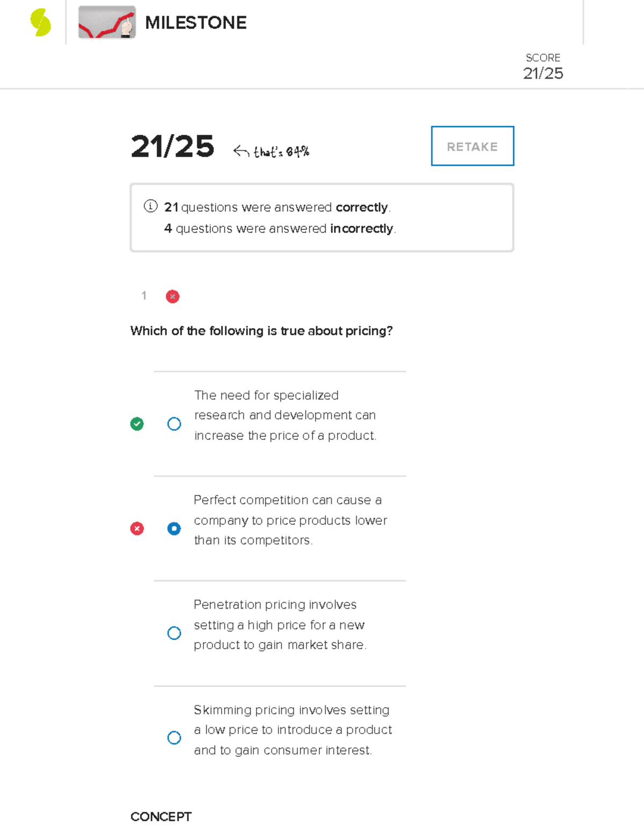Click the MILESTONE header title
The height and width of the screenshot is (834, 644).
coord(195,23)
